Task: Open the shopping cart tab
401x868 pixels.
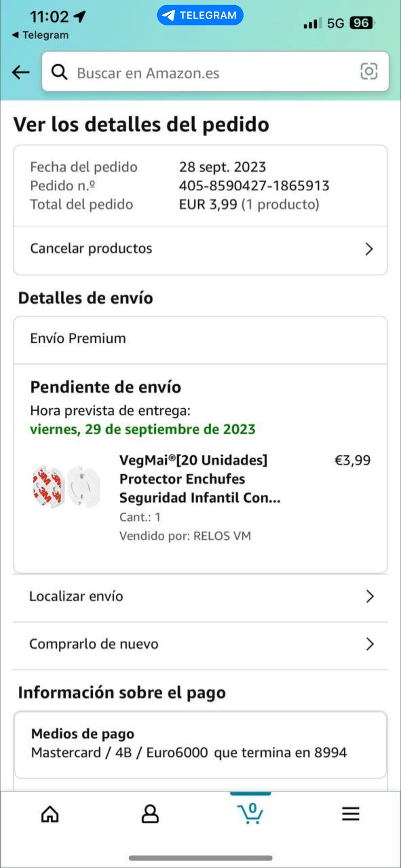Action: pyautogui.click(x=250, y=813)
